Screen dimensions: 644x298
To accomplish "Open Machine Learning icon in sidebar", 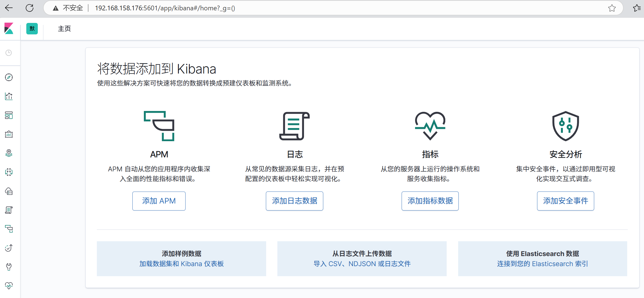I will pos(9,172).
